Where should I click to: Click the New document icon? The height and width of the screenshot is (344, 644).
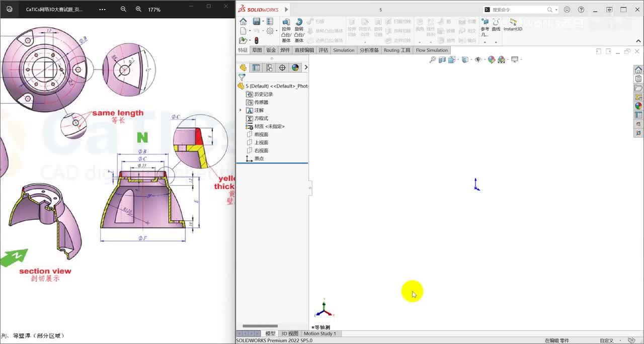coord(243,31)
